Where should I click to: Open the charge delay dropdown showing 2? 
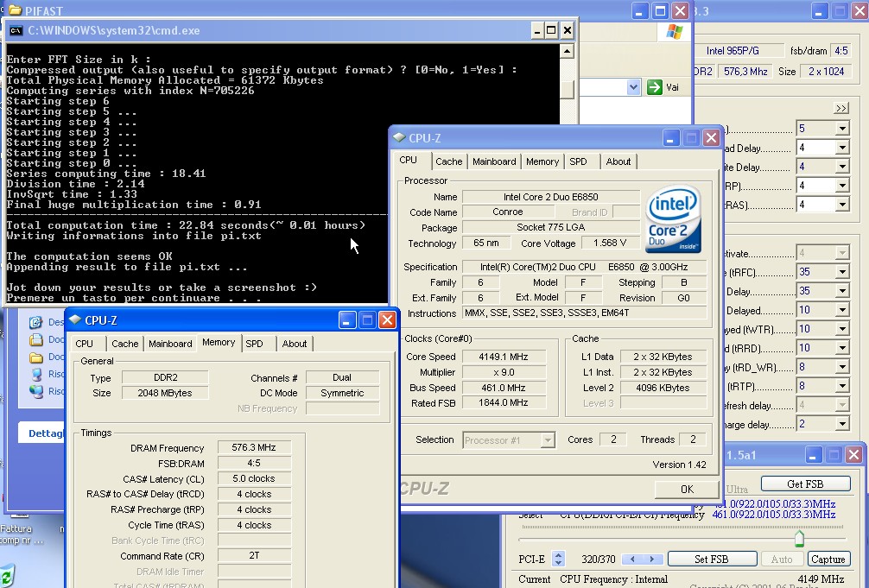coord(842,424)
